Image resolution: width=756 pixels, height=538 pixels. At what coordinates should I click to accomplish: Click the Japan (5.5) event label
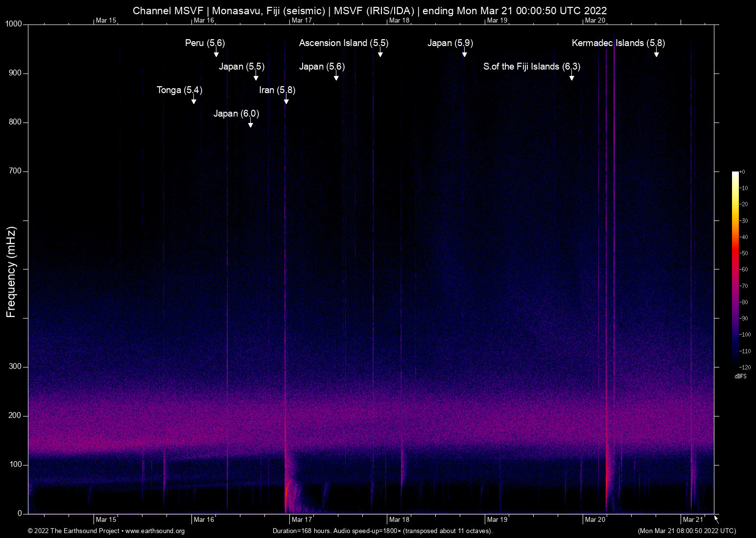point(241,67)
